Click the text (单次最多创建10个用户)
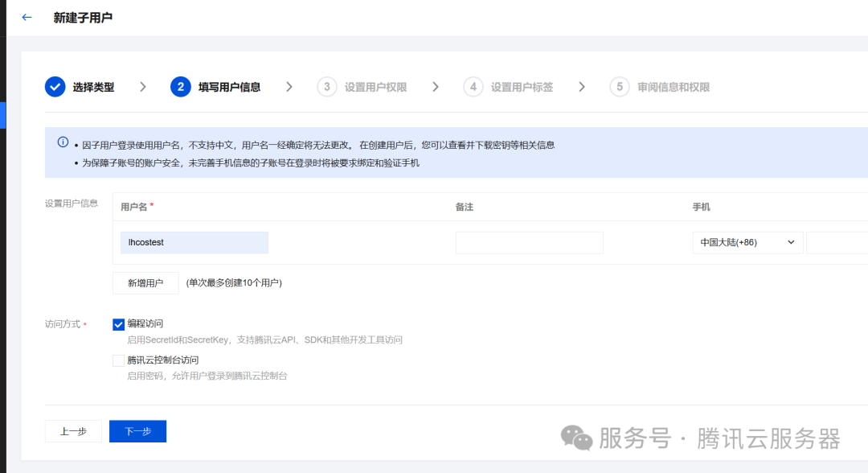The height and width of the screenshot is (473, 868). click(234, 283)
